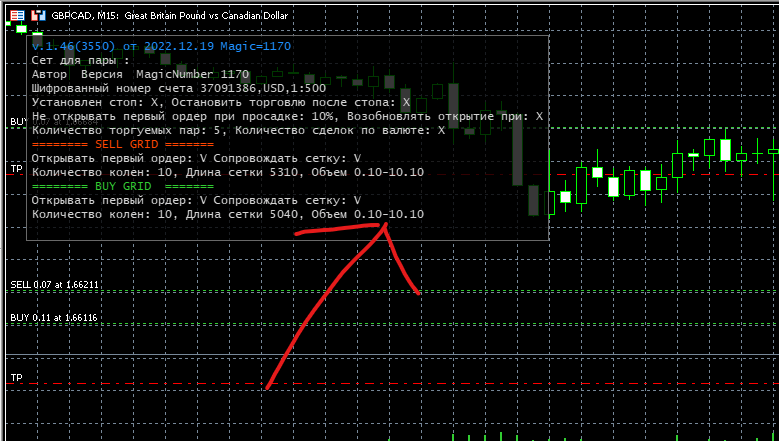The width and height of the screenshot is (779, 441).
Task: Click 'Открывать первый ордер: V' under SELL GRID
Action: [196, 158]
